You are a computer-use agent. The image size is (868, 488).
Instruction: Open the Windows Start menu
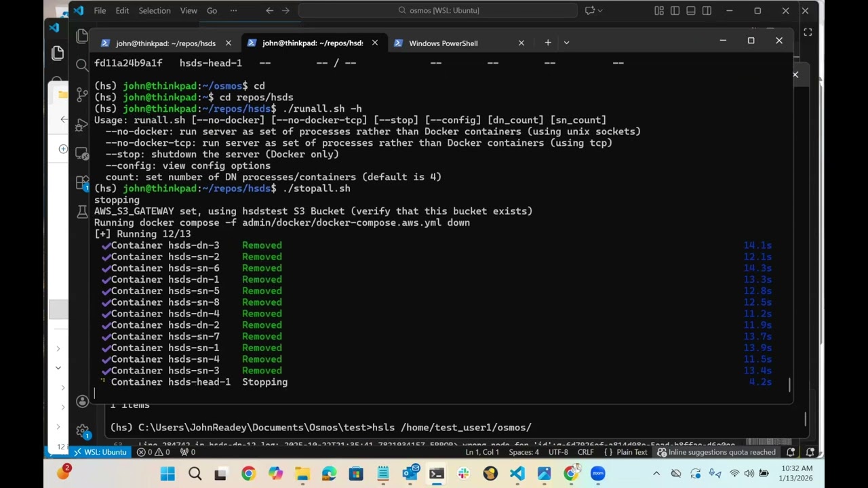pyautogui.click(x=167, y=474)
